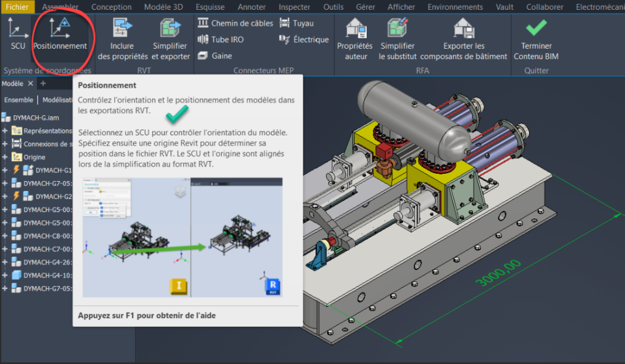Expand the DYMACH-C7-00 component
The height and width of the screenshot is (364, 625).
(5, 249)
